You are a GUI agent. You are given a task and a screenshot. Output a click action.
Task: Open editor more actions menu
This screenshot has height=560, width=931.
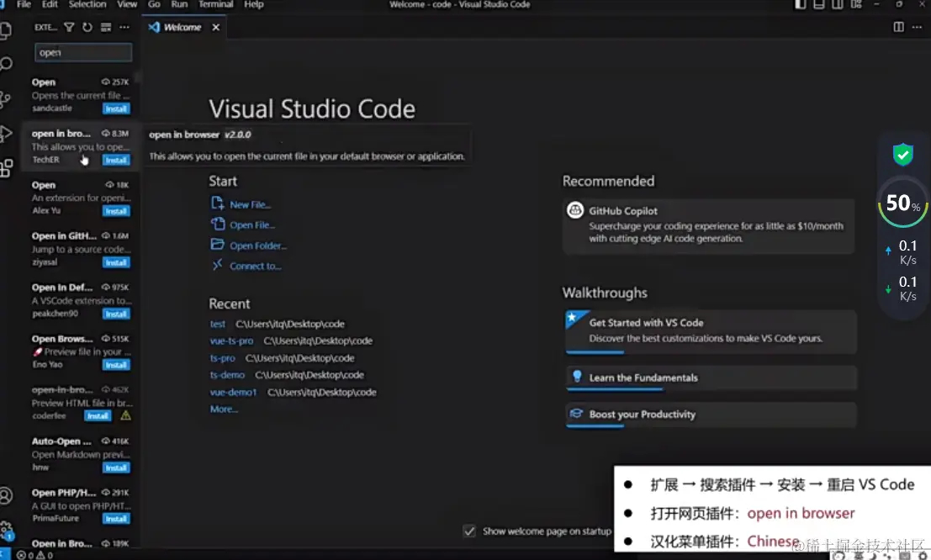tap(918, 27)
